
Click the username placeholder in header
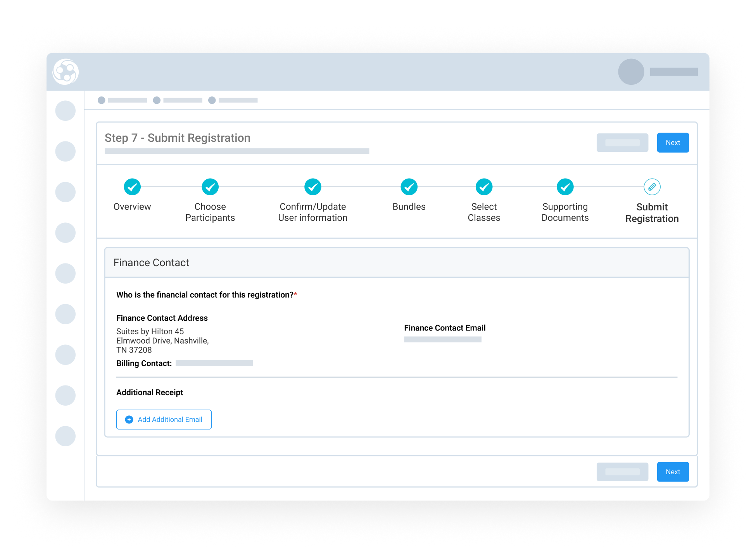(x=674, y=72)
